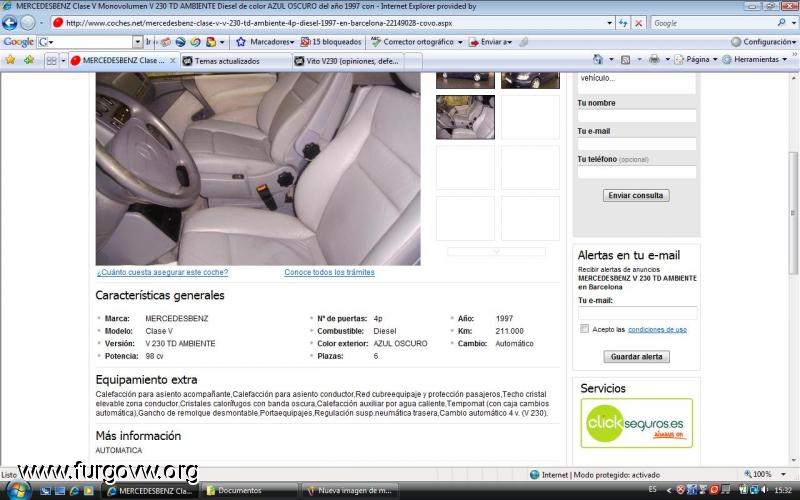Click the page zoom magnifier in status bar
This screenshot has height=500, width=800.
coord(748,474)
